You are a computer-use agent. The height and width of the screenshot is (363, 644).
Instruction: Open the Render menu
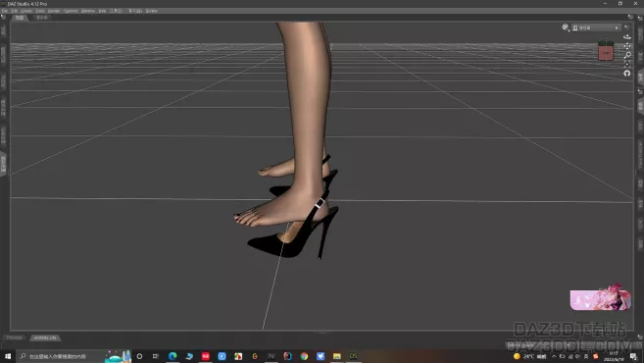tap(54, 11)
